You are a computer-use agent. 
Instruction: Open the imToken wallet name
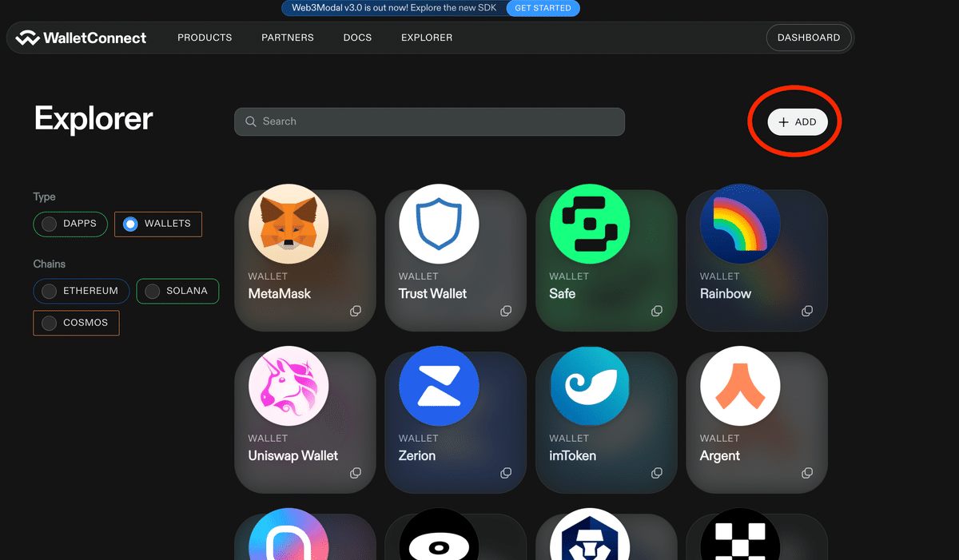pyautogui.click(x=572, y=455)
